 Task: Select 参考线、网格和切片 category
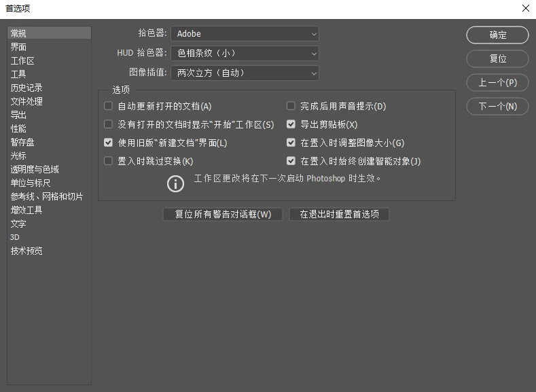[49, 196]
